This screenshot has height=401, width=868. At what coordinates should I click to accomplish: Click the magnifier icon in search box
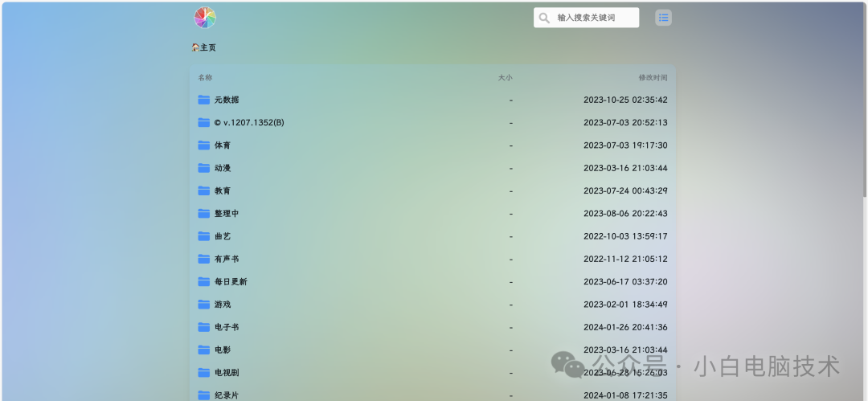(x=544, y=18)
